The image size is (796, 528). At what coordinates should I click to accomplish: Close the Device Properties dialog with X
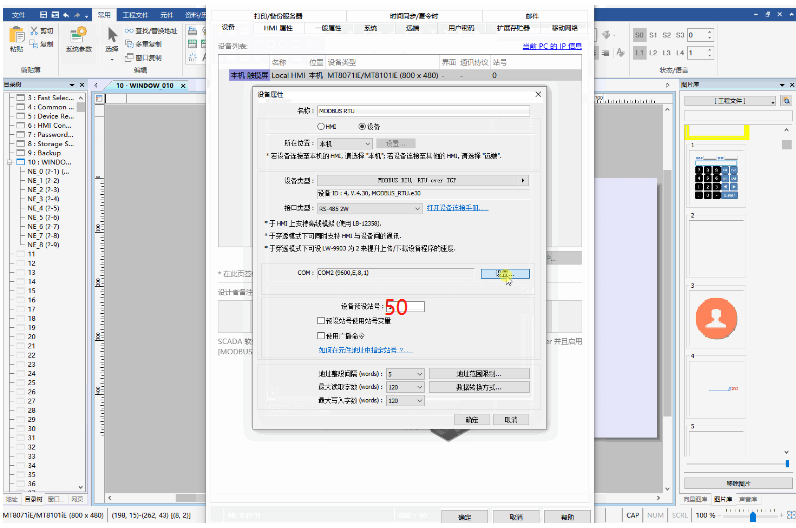point(538,94)
